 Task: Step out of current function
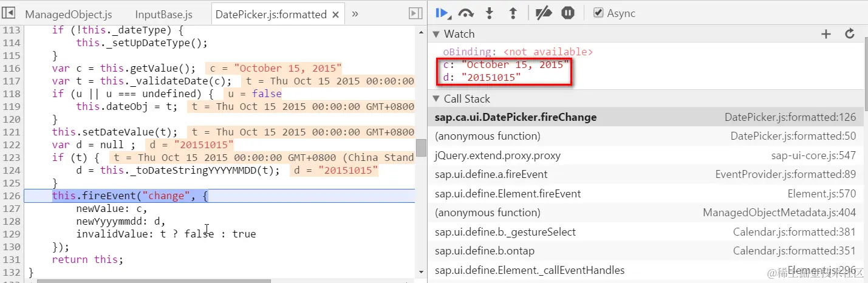513,12
